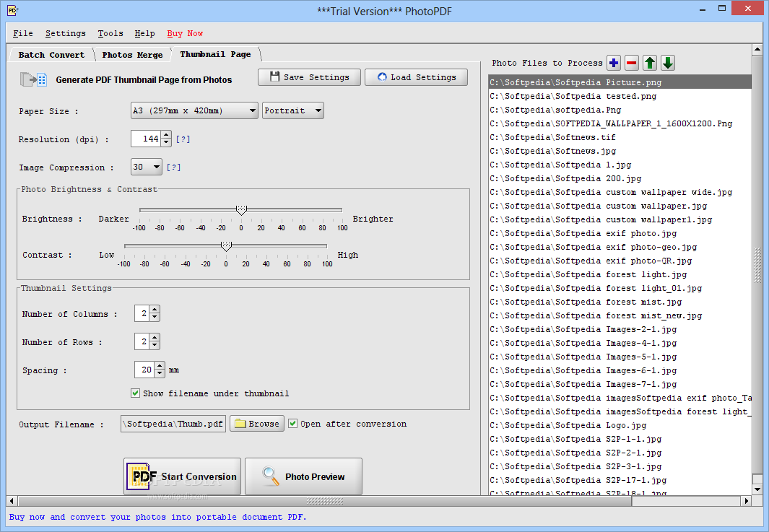Image resolution: width=769 pixels, height=532 pixels.
Task: Open the Image Compression dropdown
Action: (x=146, y=167)
